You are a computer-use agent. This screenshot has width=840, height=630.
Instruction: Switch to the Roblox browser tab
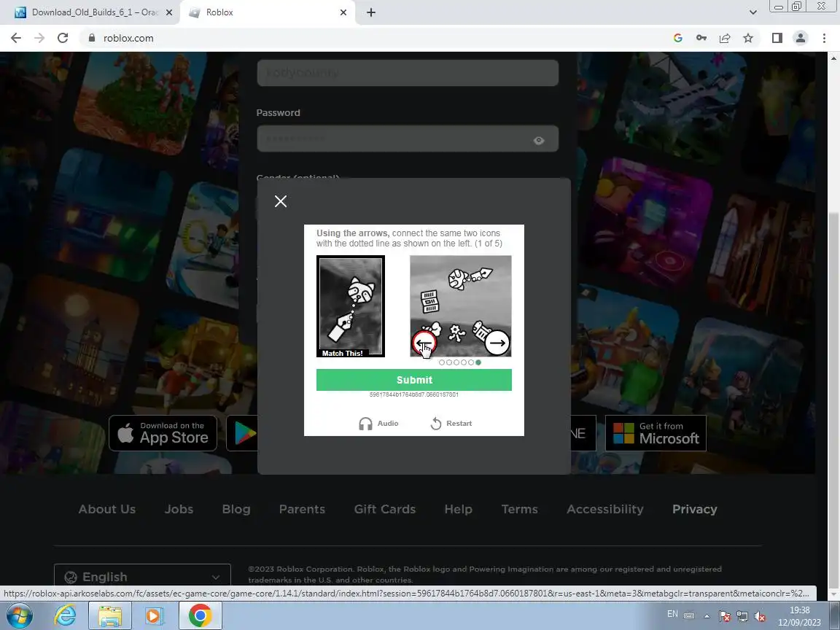tap(266, 12)
